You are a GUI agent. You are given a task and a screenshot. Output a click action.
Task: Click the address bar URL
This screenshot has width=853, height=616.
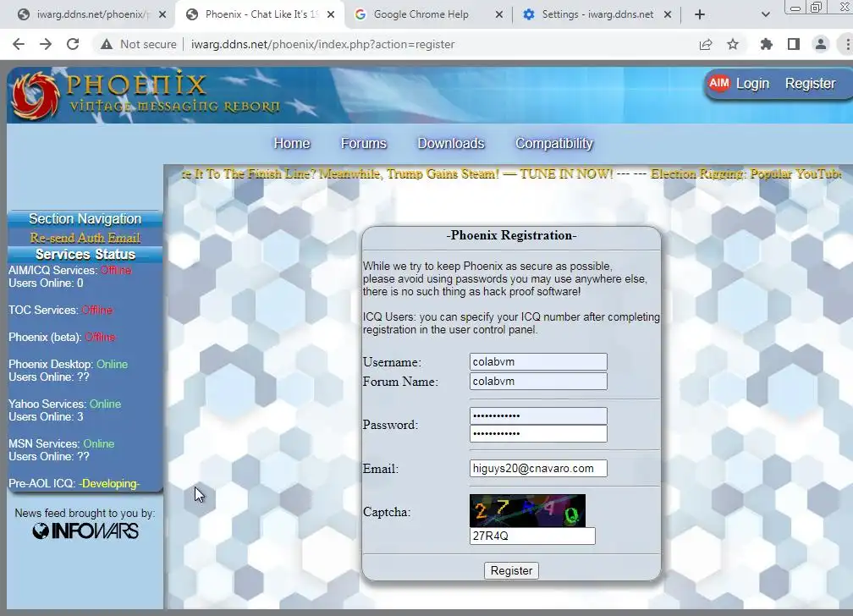[x=322, y=44]
